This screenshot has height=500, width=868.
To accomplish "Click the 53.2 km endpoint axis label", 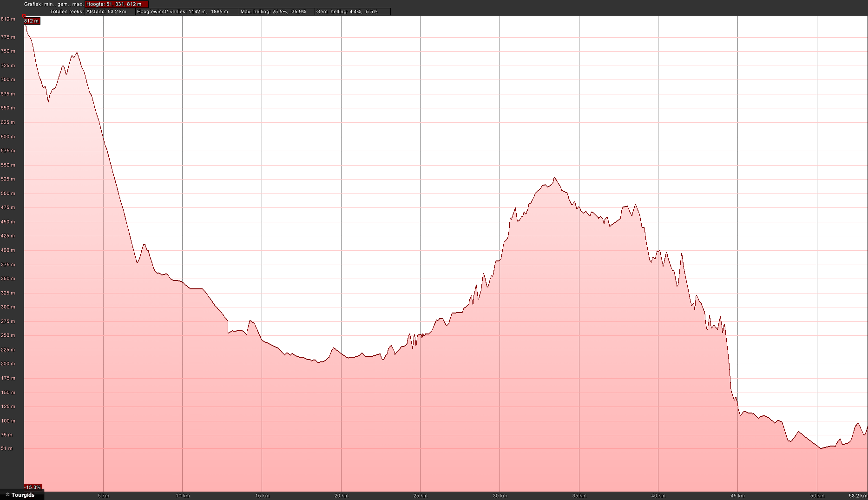I will [x=858, y=496].
